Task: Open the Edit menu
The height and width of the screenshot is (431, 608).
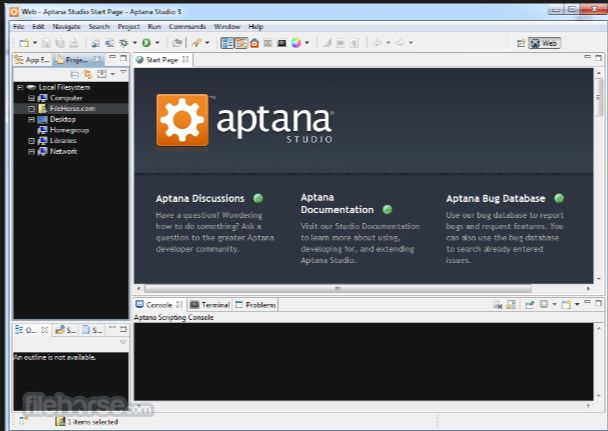Action: pyautogui.click(x=38, y=26)
